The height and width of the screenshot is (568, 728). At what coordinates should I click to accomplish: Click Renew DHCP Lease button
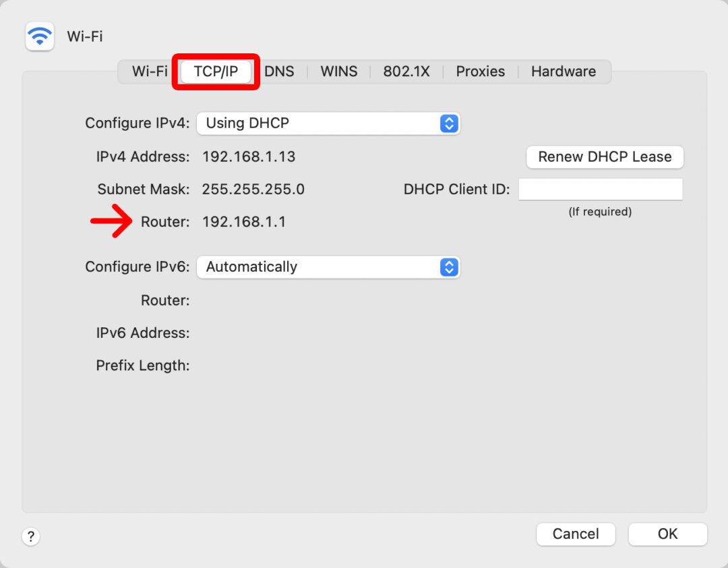coord(605,157)
